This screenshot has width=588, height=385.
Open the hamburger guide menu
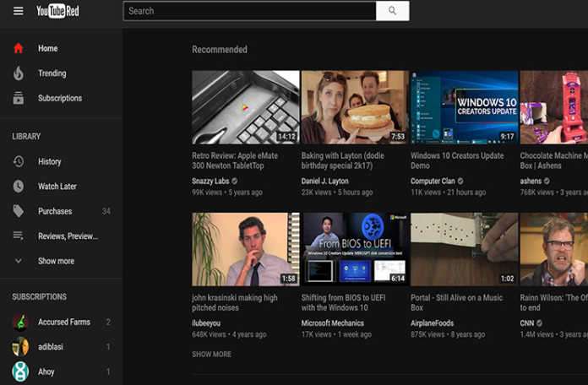[18, 11]
